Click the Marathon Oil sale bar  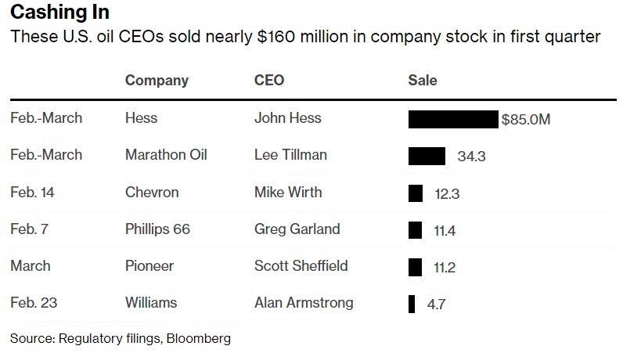(427, 156)
